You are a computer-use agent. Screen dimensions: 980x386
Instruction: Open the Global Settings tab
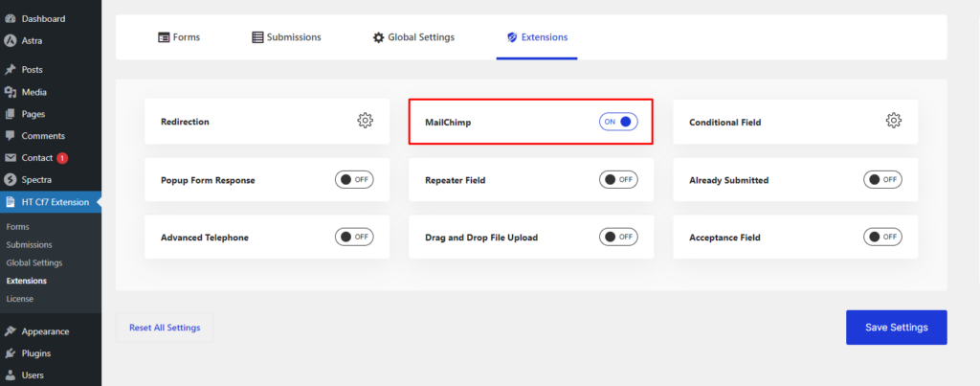pyautogui.click(x=413, y=37)
